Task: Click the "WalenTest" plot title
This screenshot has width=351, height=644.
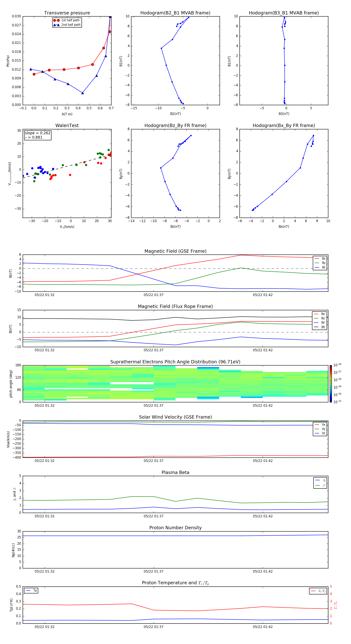Action: 67,125
